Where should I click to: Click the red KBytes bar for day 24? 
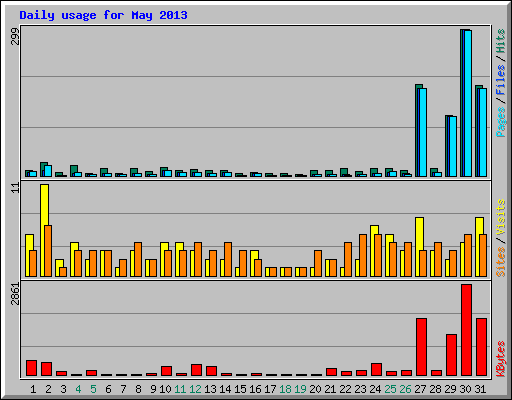[376, 369]
